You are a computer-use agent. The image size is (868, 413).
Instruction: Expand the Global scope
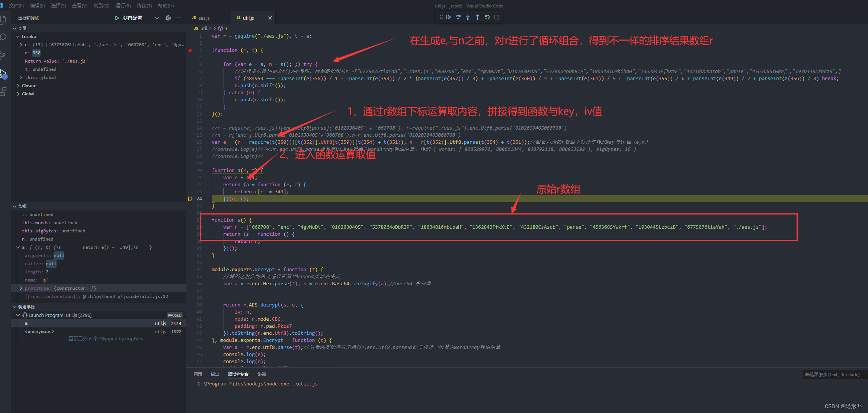[x=17, y=94]
